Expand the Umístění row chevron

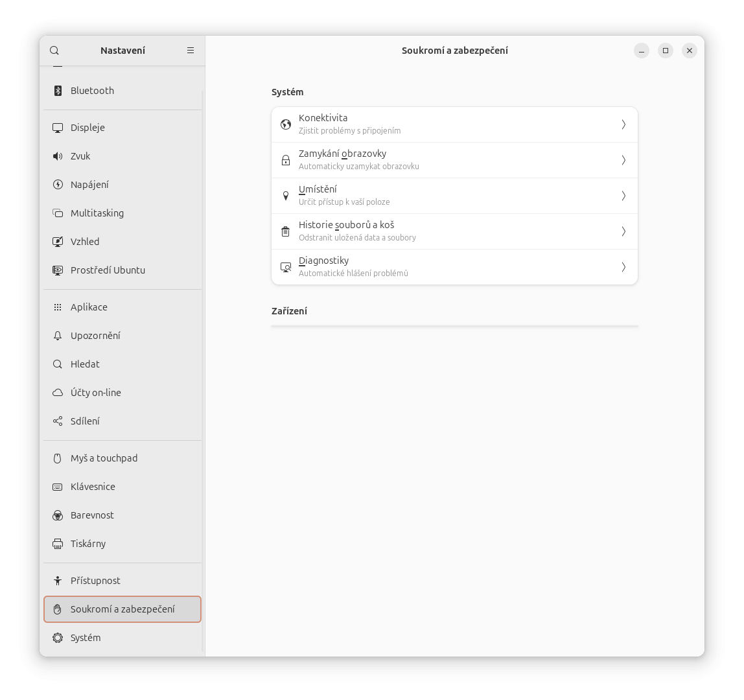[623, 196]
